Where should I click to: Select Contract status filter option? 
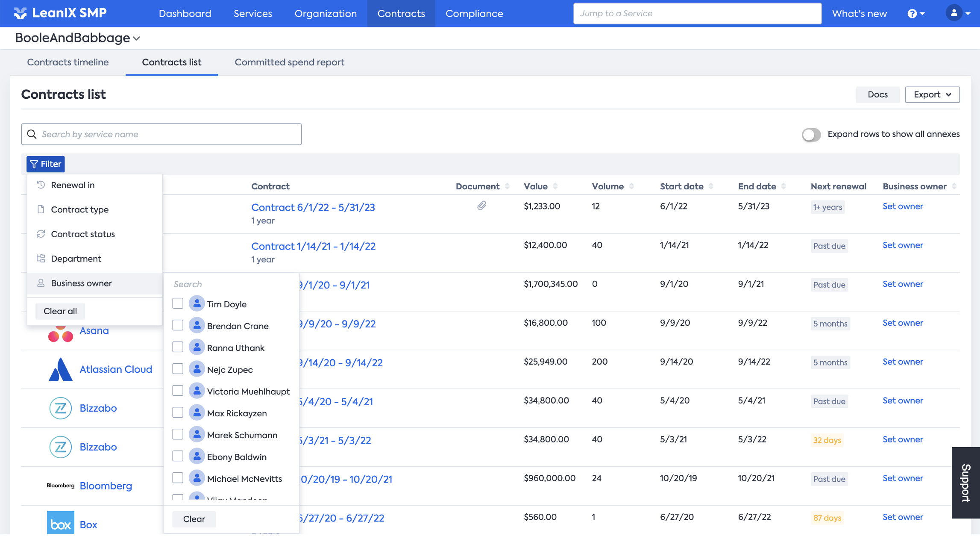point(83,234)
